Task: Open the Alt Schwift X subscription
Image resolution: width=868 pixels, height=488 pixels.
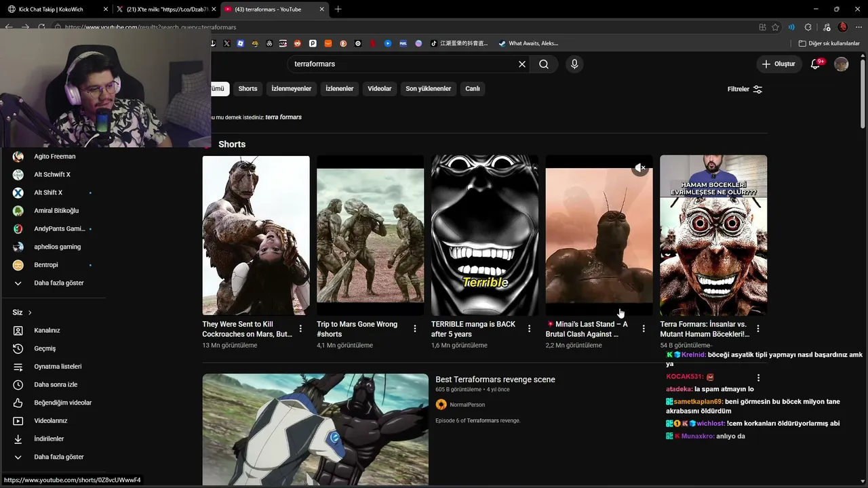Action: coord(53,175)
